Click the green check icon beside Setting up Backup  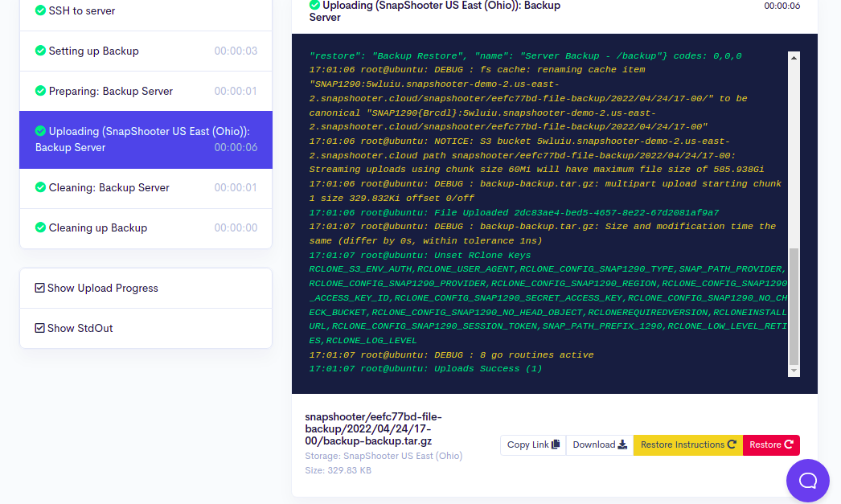pyautogui.click(x=40, y=51)
